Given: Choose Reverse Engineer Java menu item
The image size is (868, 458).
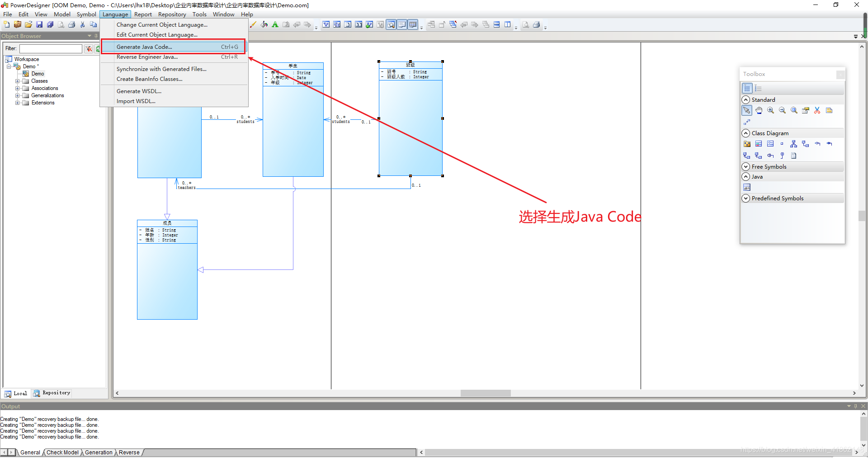Looking at the screenshot, I should click(174, 57).
